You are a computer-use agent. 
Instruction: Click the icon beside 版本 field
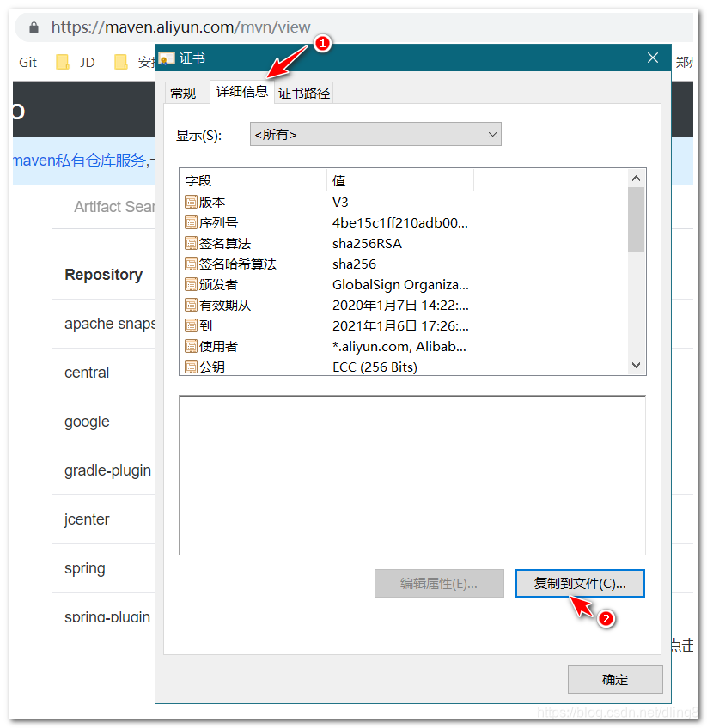(x=191, y=202)
